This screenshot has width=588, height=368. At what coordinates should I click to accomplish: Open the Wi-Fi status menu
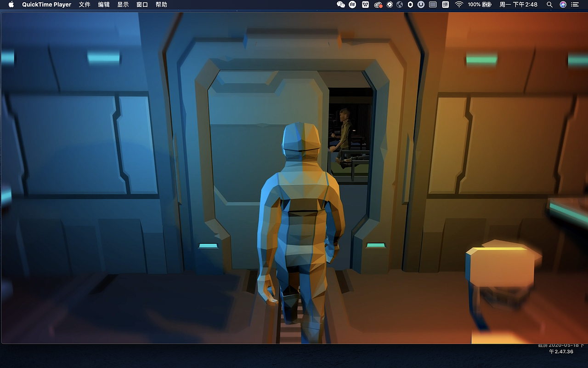point(459,5)
